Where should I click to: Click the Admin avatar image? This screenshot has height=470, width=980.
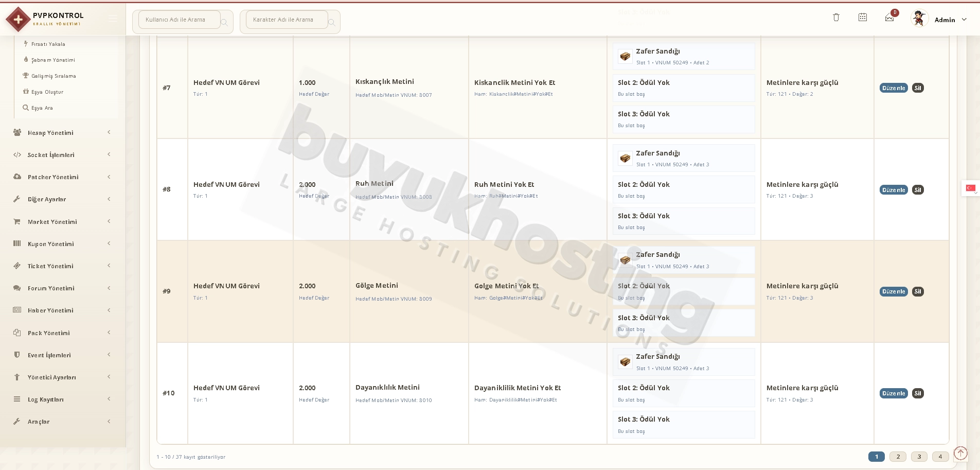[919, 19]
